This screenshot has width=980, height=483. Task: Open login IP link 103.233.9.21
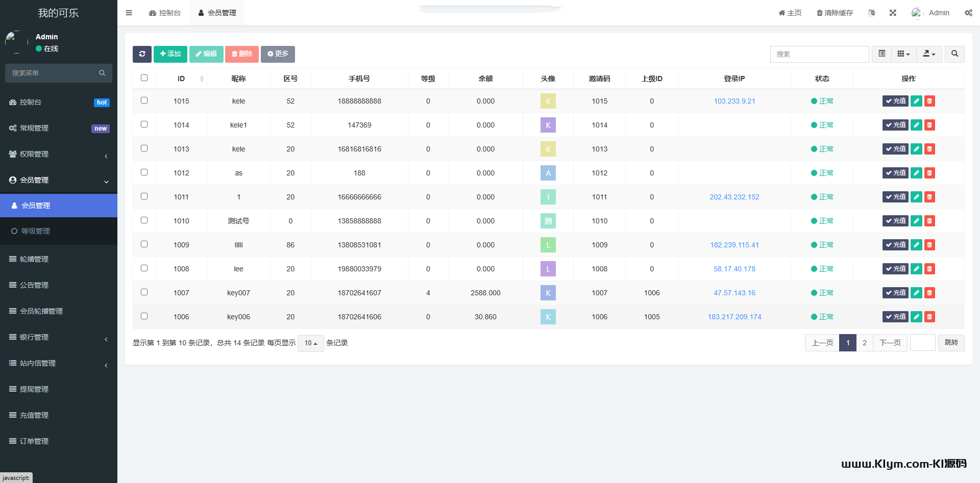pos(734,101)
